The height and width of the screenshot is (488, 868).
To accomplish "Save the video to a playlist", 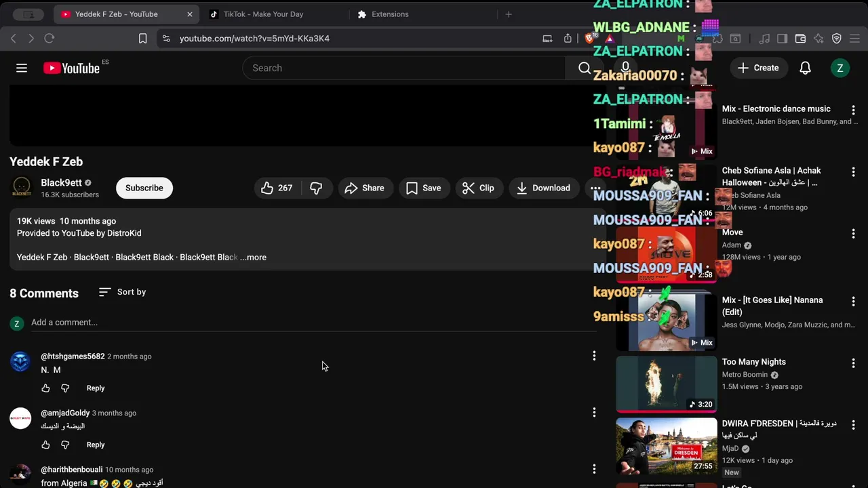I will point(423,188).
